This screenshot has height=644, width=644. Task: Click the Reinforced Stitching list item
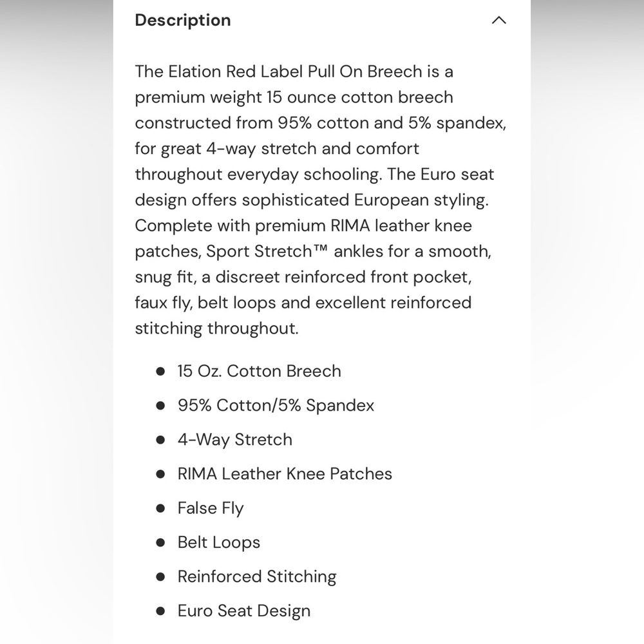tap(257, 576)
